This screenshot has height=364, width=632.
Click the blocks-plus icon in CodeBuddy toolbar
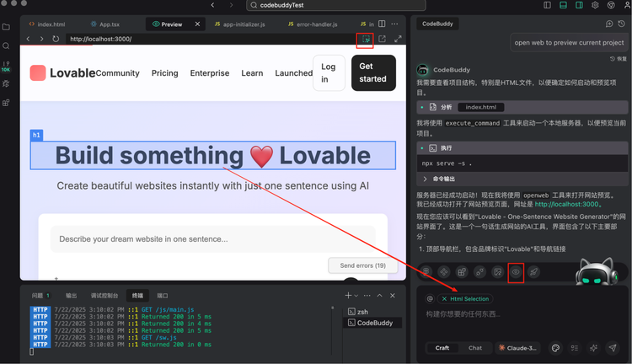(x=462, y=272)
